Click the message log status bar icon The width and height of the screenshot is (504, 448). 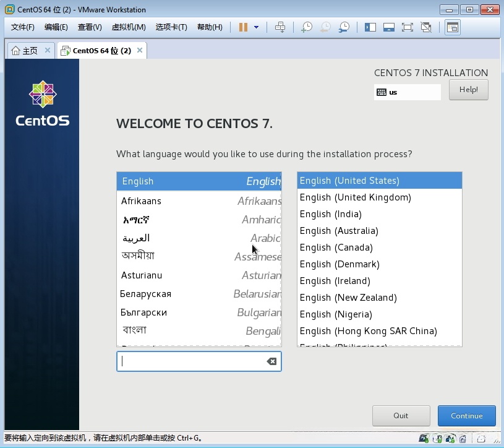point(481,438)
